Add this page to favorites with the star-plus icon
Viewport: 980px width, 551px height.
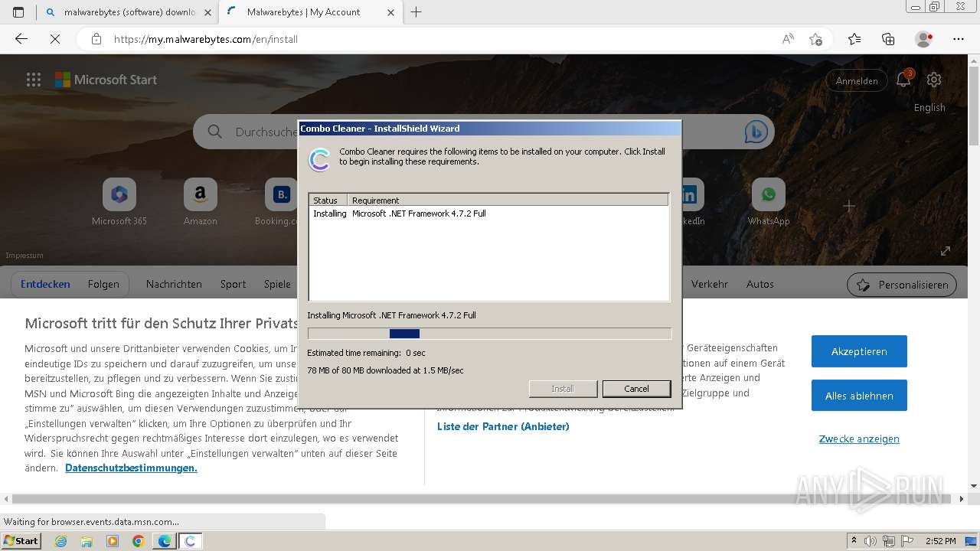816,39
